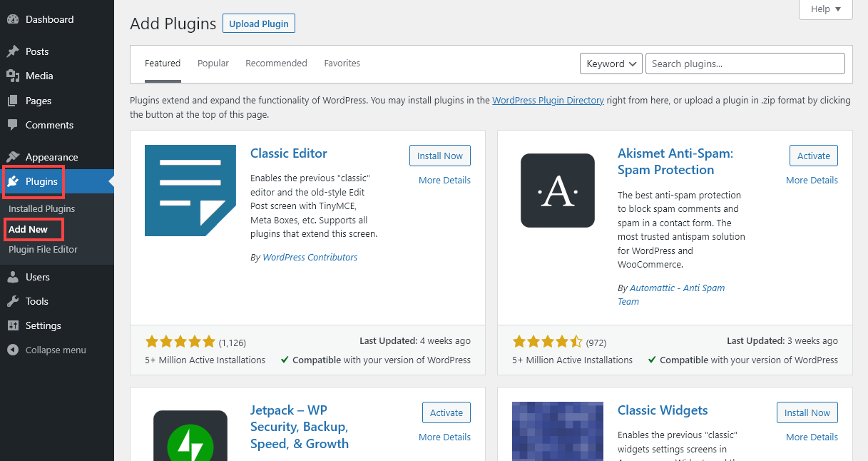868x461 pixels.
Task: Select Plugins in the sidebar
Action: click(x=43, y=182)
